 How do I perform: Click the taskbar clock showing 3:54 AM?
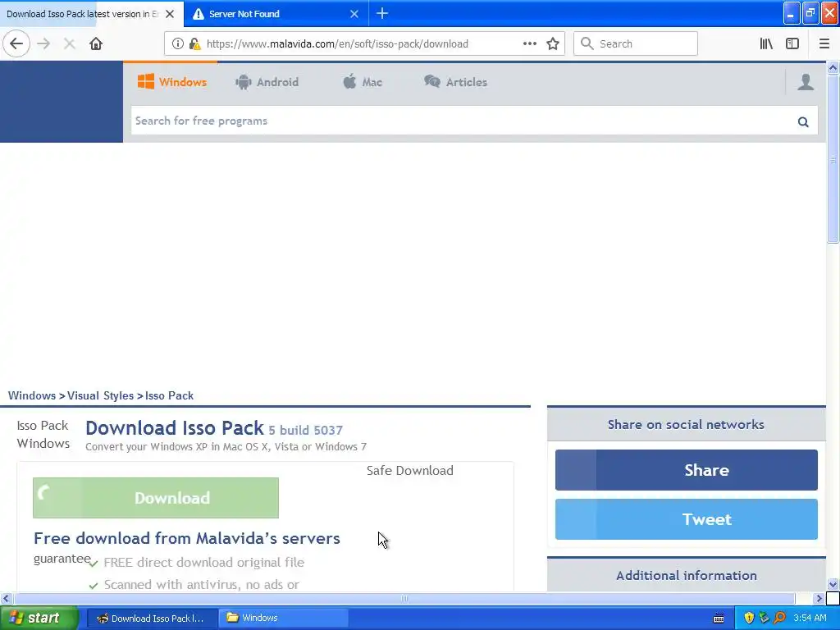pyautogui.click(x=810, y=619)
